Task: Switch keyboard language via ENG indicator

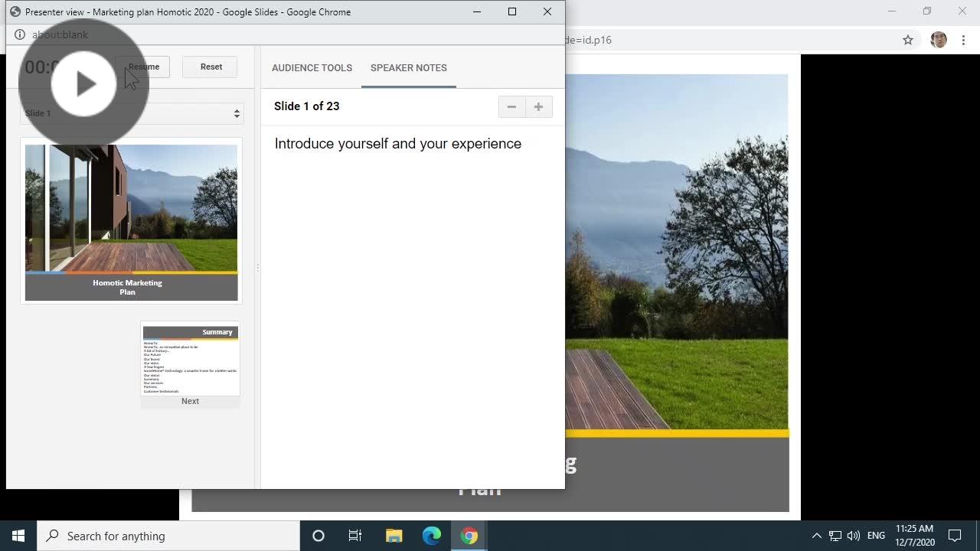Action: pyautogui.click(x=875, y=536)
